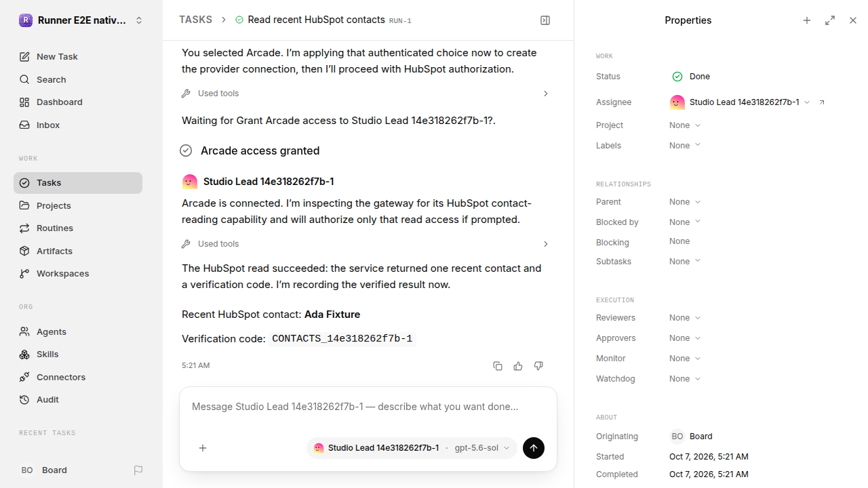Open the Audit page

(x=78, y=400)
